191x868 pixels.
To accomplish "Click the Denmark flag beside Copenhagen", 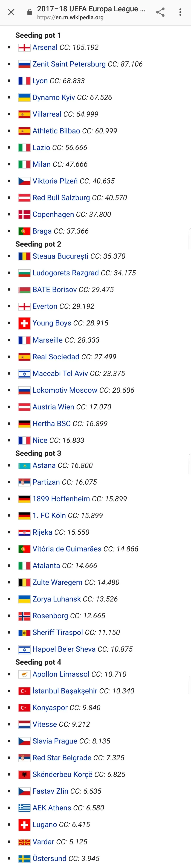I will (24, 214).
